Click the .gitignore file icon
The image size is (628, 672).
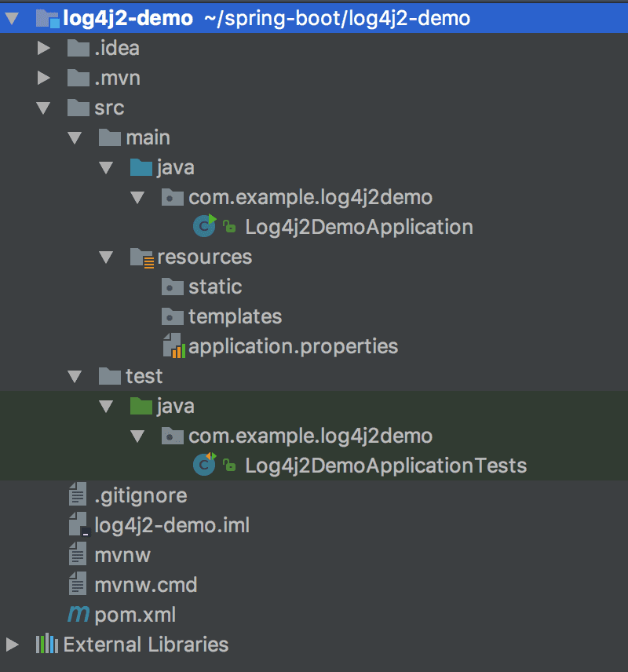[78, 495]
